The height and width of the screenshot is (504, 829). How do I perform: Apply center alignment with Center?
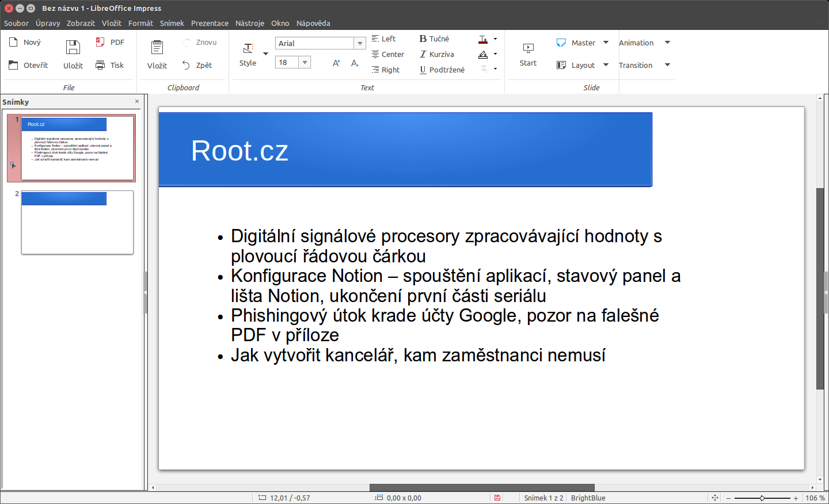389,54
